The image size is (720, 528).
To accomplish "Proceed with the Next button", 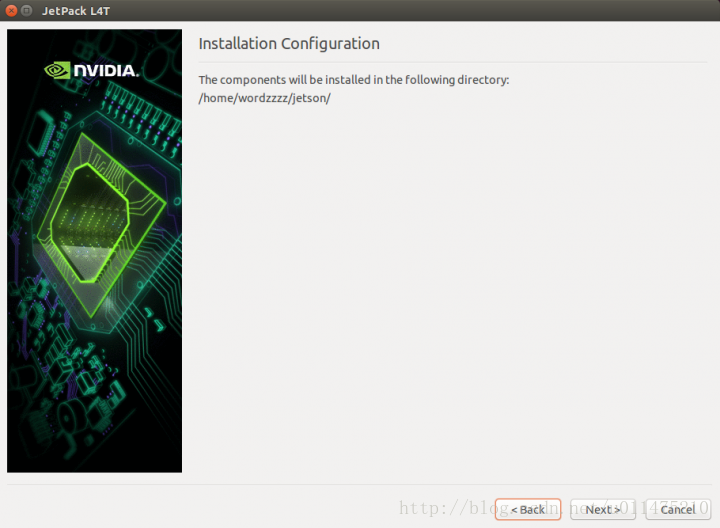I will [602, 509].
